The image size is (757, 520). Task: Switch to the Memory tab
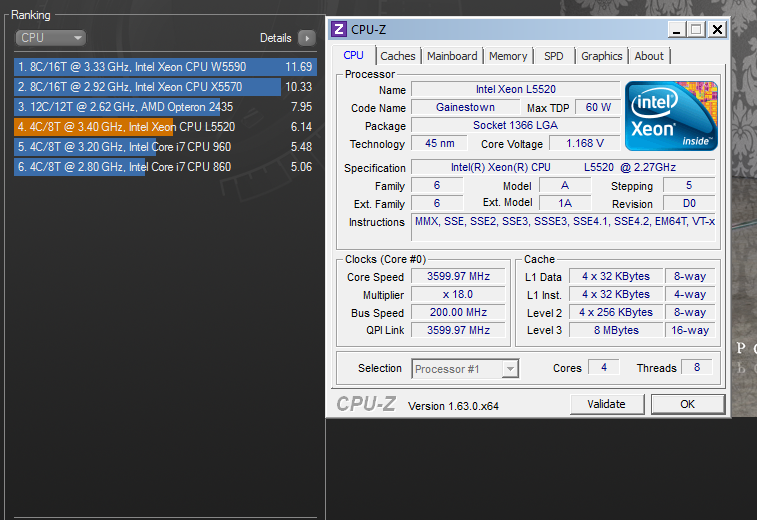(508, 56)
